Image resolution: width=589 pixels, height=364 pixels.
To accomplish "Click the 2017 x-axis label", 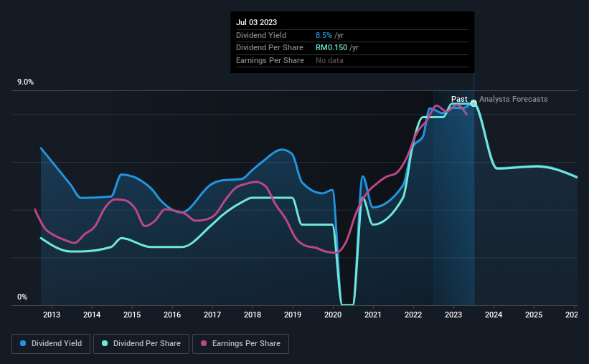I will pos(212,315).
